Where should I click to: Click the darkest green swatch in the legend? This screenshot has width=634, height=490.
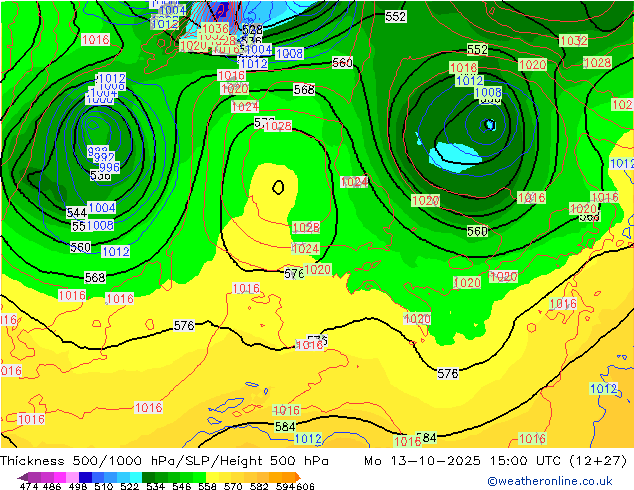click(148, 477)
